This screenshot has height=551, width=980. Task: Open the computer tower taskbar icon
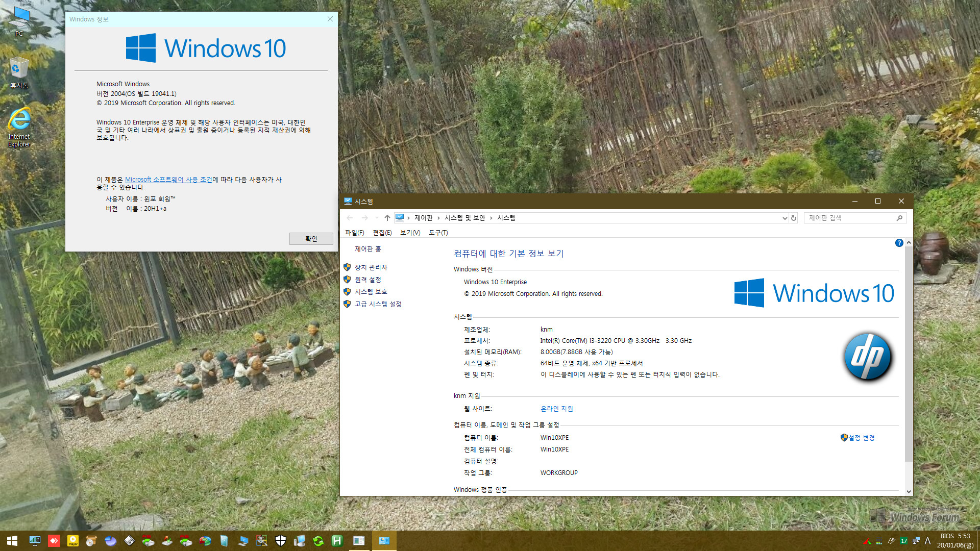point(300,541)
